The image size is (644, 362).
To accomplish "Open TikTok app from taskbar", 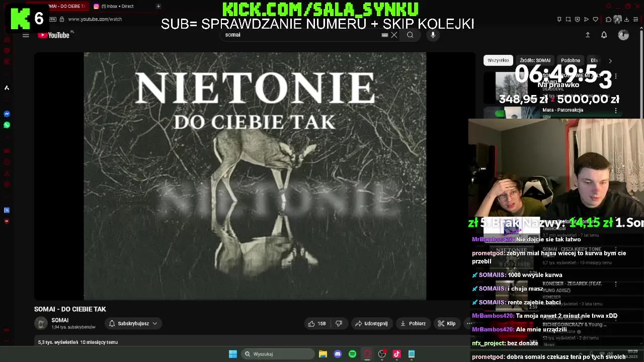I will coord(396,354).
